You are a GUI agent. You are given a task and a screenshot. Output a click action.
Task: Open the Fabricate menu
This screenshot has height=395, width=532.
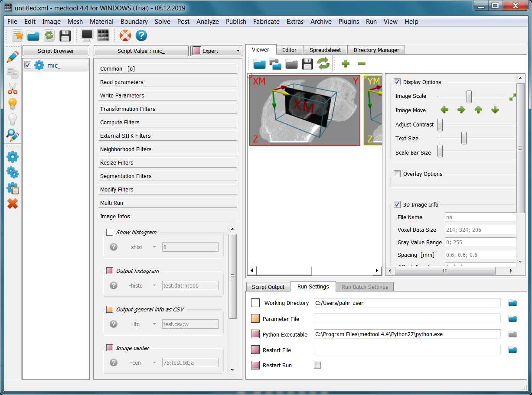(x=266, y=22)
